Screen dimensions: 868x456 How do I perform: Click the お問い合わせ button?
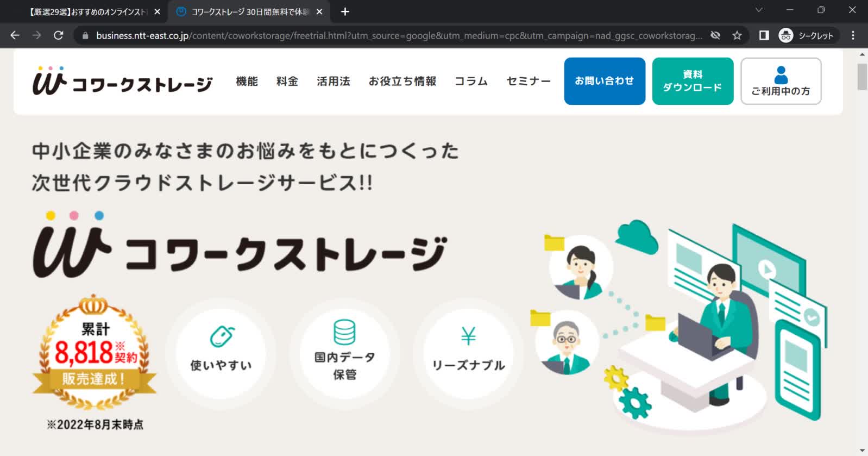pyautogui.click(x=605, y=81)
